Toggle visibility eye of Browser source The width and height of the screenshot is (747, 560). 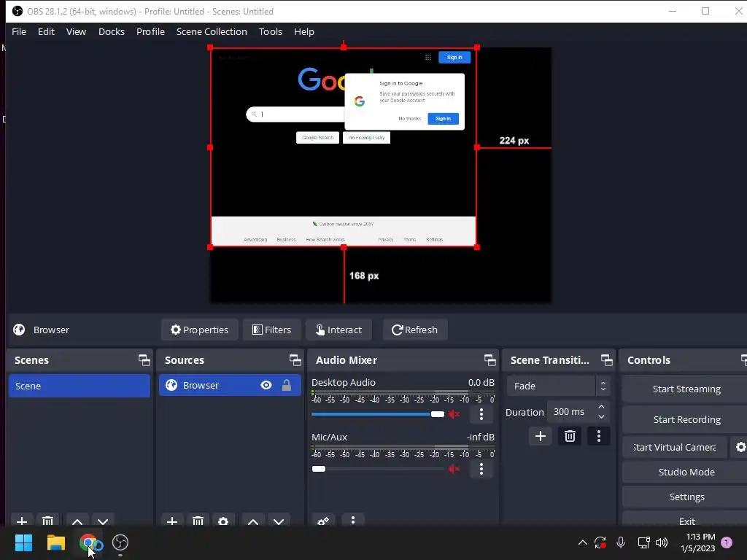pyautogui.click(x=266, y=385)
